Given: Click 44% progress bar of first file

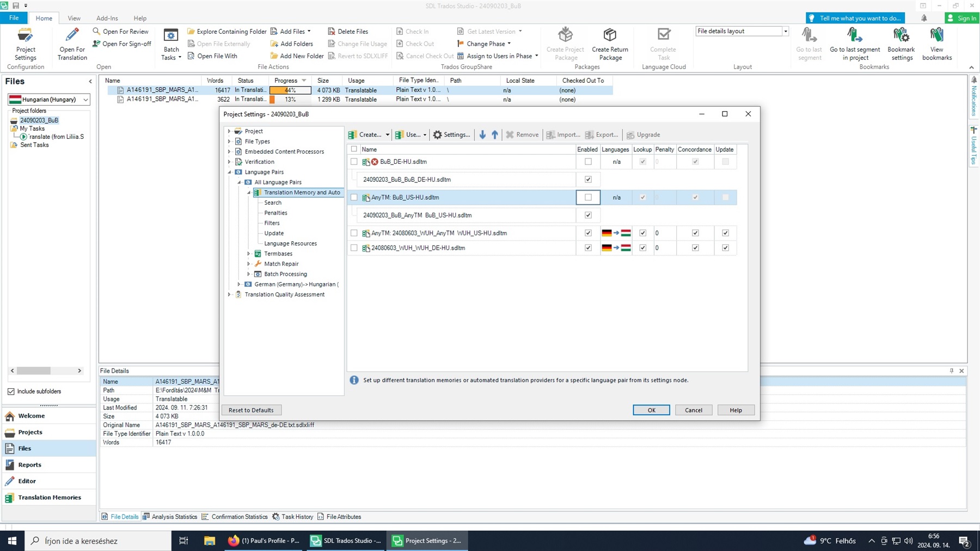Looking at the screenshot, I should (290, 90).
